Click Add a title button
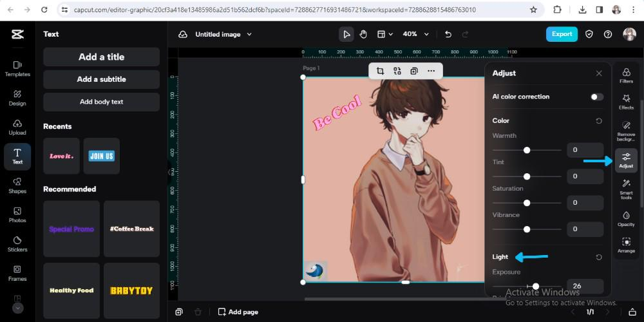Viewport: 644px width, 322px height. 102,57
